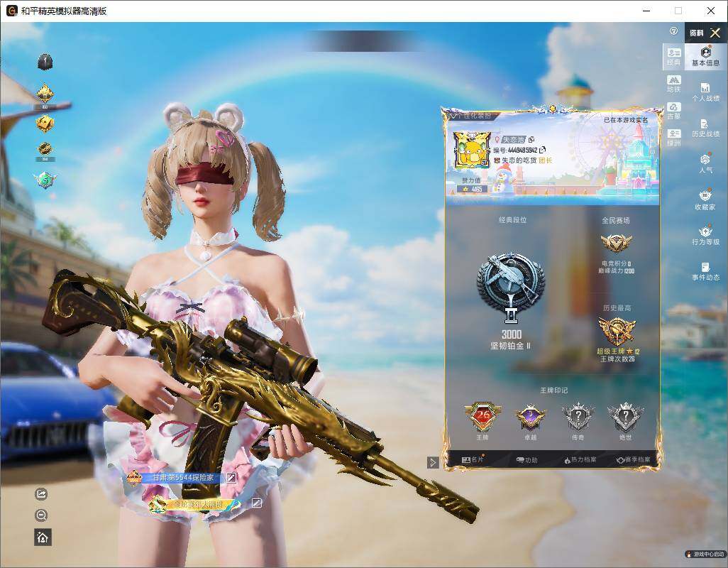Viewport: 728px width, 568px height.
Task: Select the 吉整 mode tab
Action: point(673,111)
